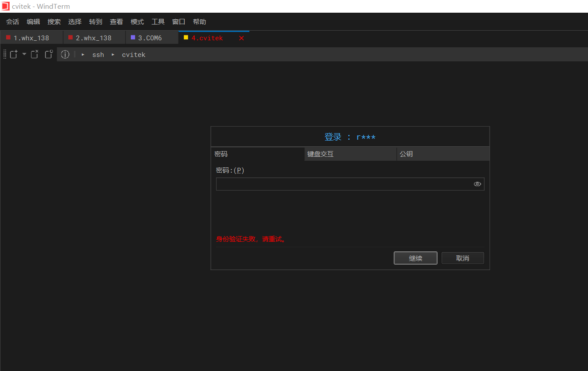Screen dimensions: 588x371
Task: Click the ssh breadcrumb arrow expander
Action: [83, 54]
